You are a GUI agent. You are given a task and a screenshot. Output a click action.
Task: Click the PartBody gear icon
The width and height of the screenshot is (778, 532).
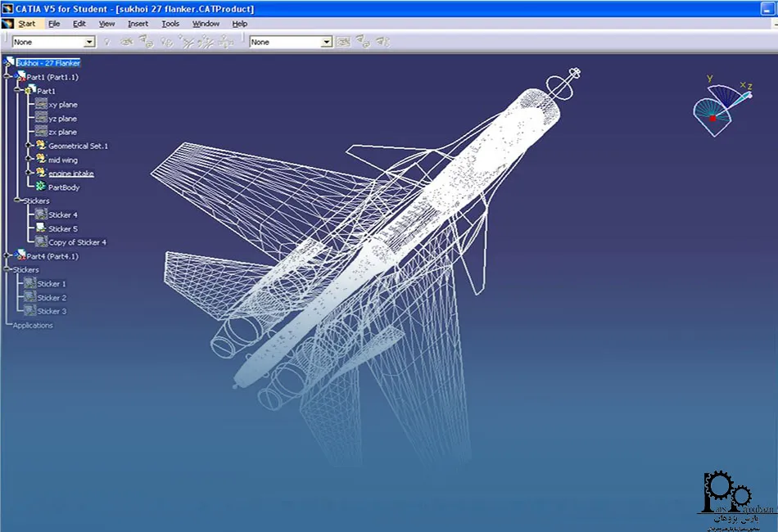tap(41, 187)
